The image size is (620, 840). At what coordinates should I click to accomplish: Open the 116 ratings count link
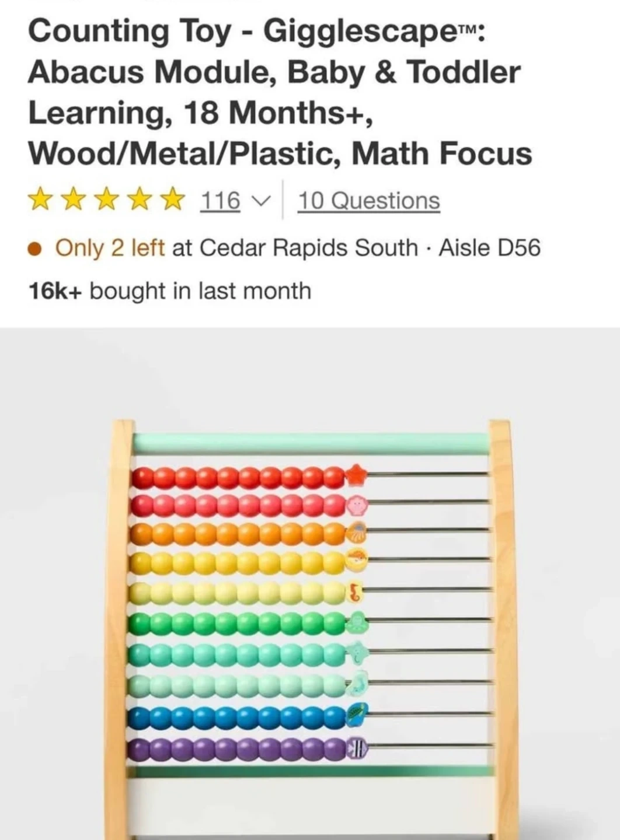(220, 201)
